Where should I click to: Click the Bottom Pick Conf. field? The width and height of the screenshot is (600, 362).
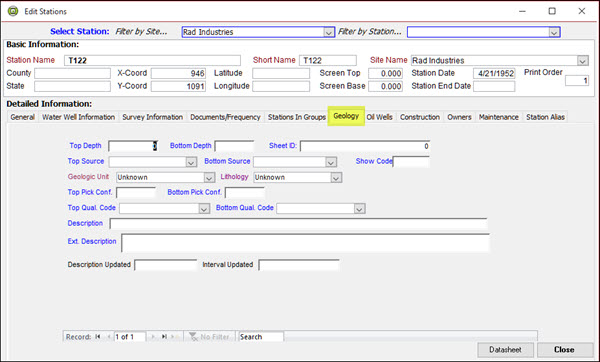(x=245, y=192)
